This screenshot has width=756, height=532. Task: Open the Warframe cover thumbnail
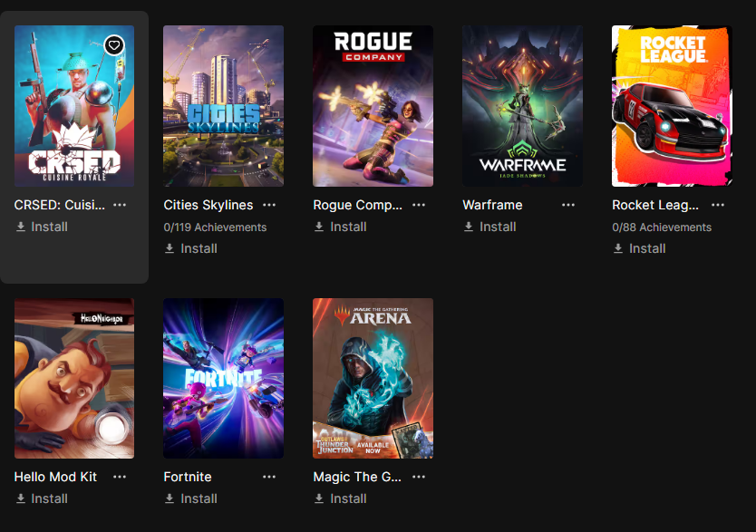click(523, 106)
